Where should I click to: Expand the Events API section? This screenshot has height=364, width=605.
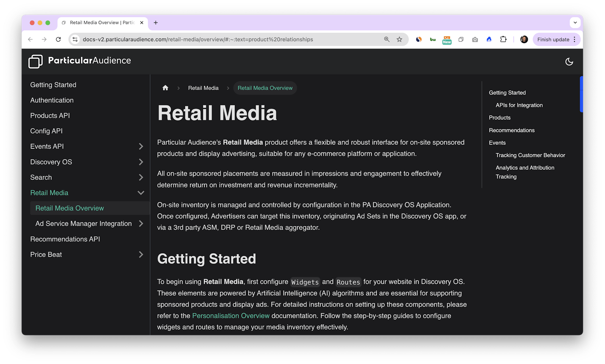141,146
